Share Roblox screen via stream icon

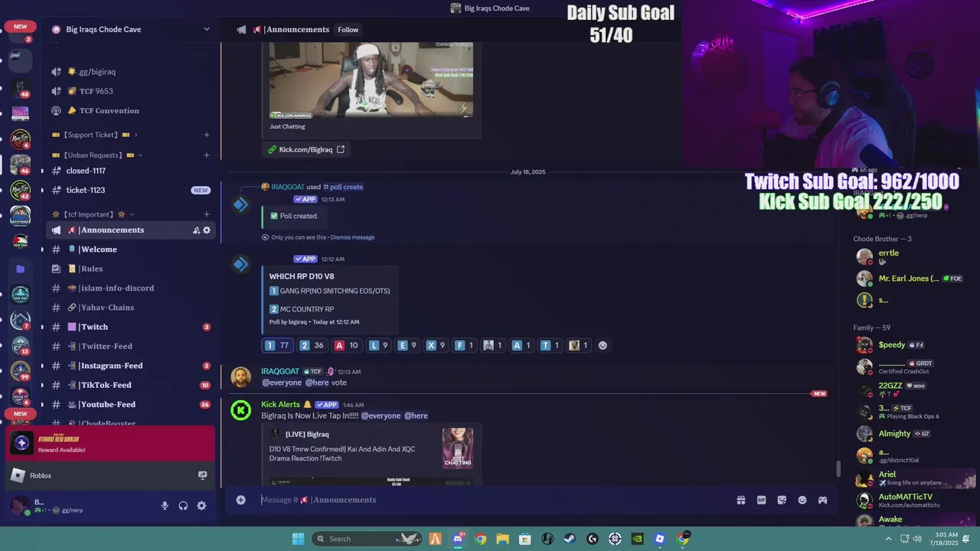coord(202,475)
